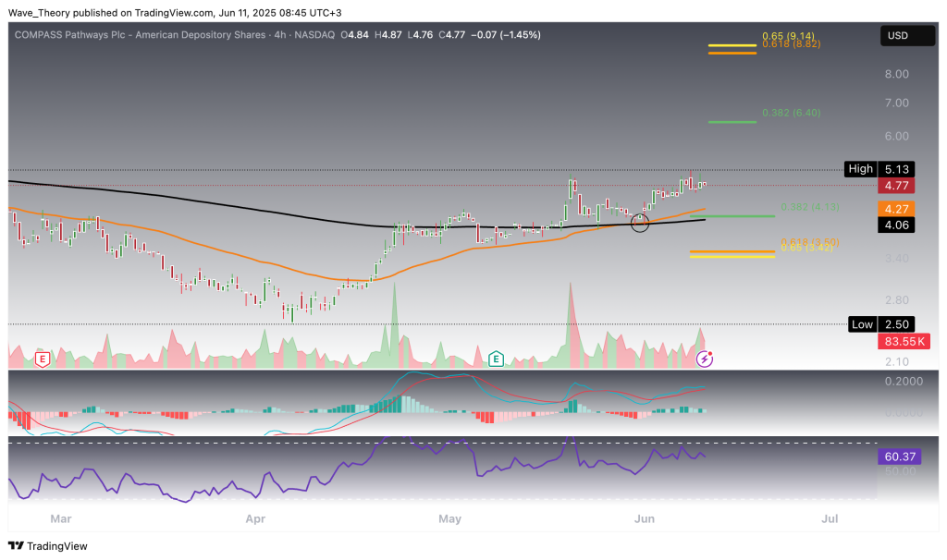
Task: Click the low value L4.76
Action: tap(421, 35)
